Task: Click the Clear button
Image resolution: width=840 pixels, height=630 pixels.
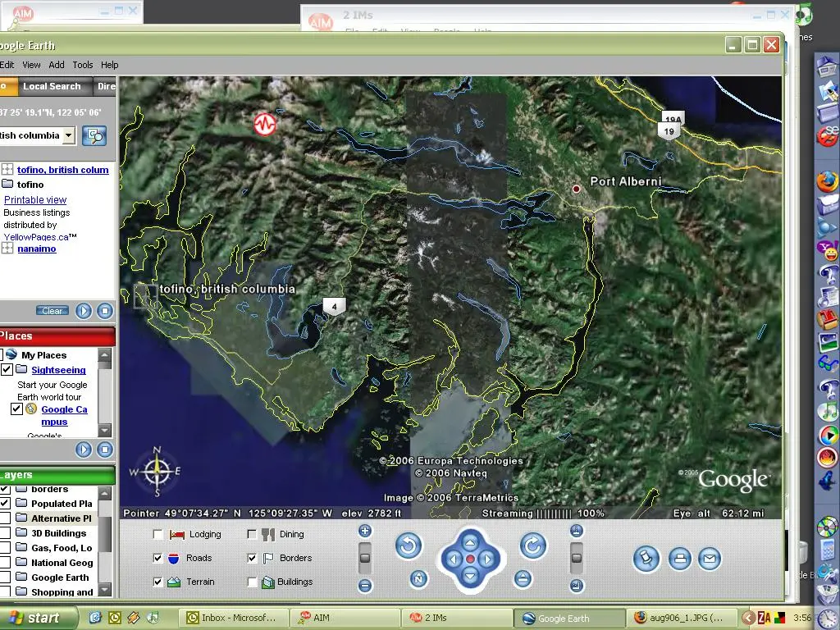Action: tap(52, 311)
